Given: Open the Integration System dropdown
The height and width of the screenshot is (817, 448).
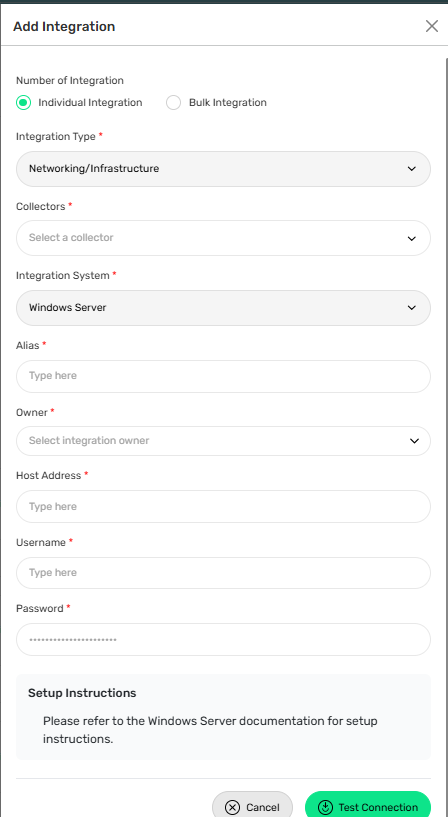Looking at the screenshot, I should tap(223, 308).
